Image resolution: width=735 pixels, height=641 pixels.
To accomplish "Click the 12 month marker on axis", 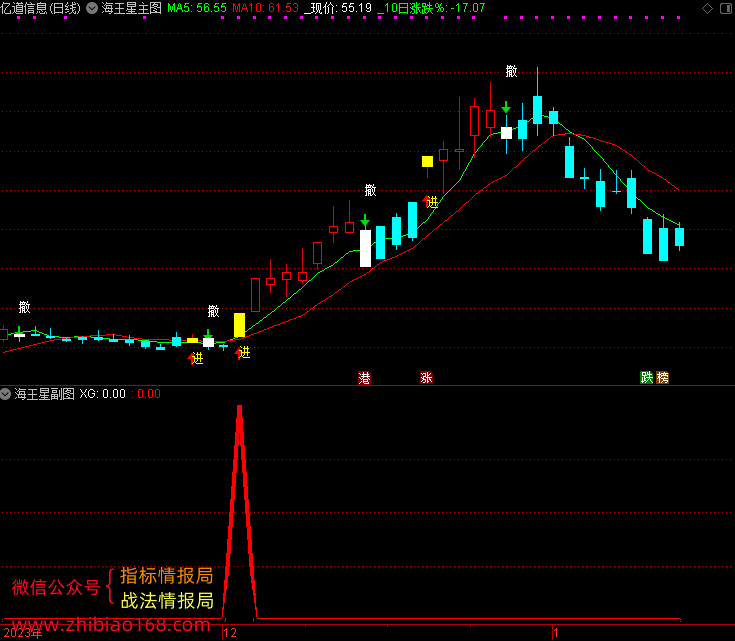I will point(230,633).
